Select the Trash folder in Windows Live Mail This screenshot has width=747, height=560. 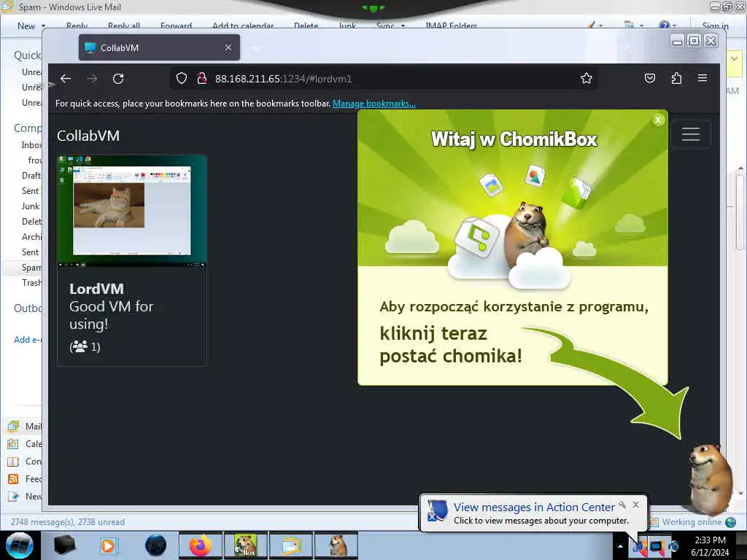(x=31, y=283)
